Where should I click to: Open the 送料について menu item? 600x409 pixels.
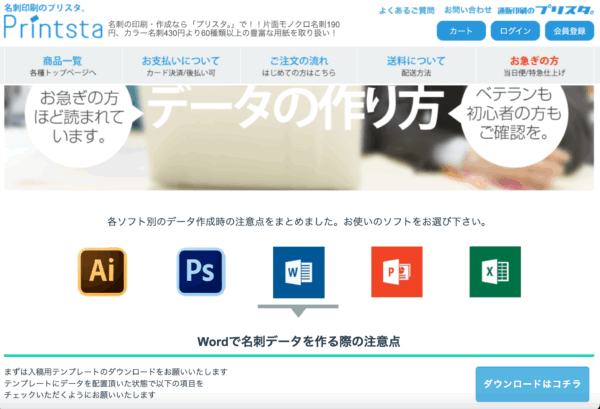click(416, 66)
